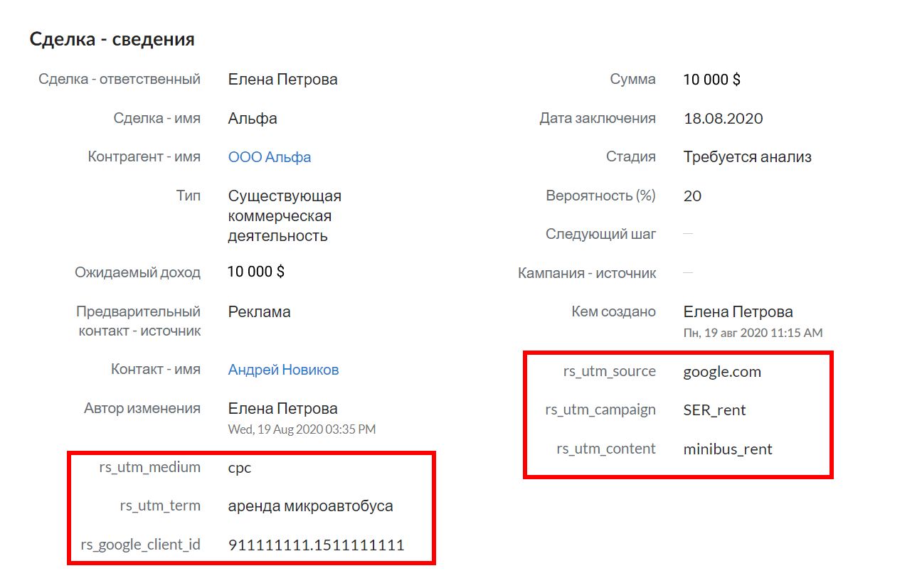Click the Дата заключения label
Image resolution: width=917 pixels, height=588 pixels.
[598, 118]
